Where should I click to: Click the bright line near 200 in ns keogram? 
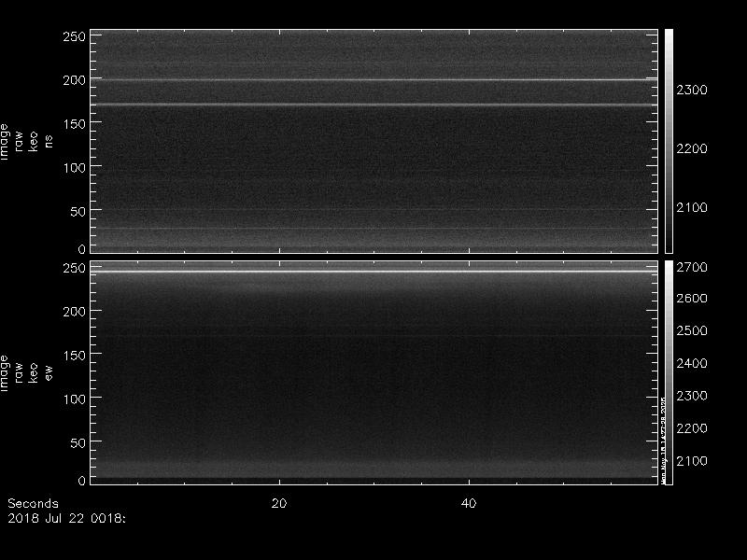tap(374, 79)
